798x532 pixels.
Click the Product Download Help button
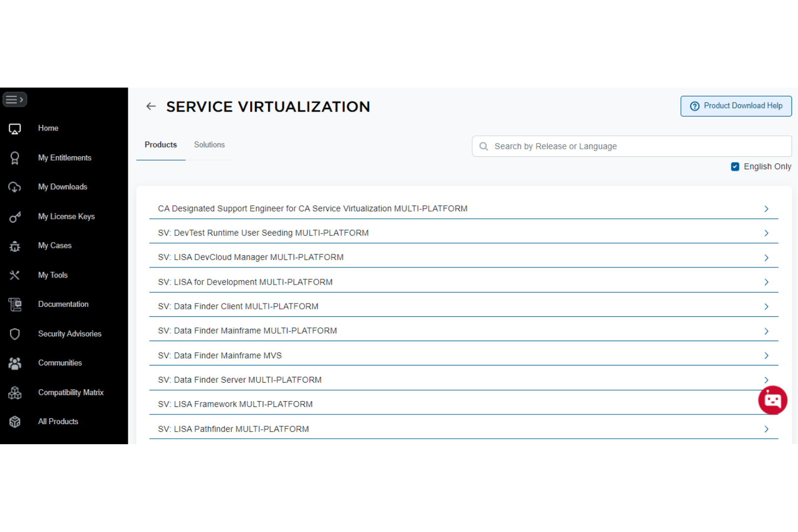(x=736, y=106)
